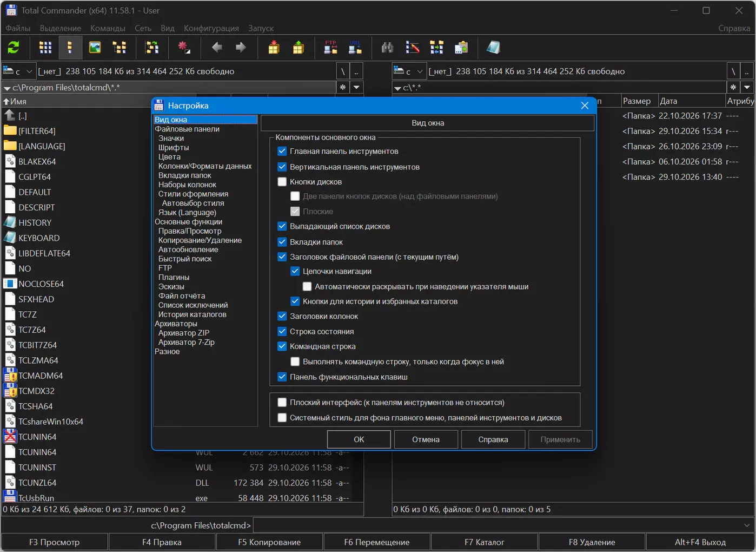Open the drive dropdown of the right file panel
The height and width of the screenshot is (552, 756).
pos(409,71)
